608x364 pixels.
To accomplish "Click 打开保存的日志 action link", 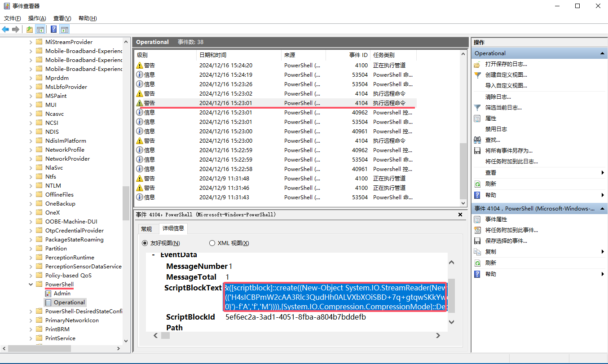I will tap(506, 64).
